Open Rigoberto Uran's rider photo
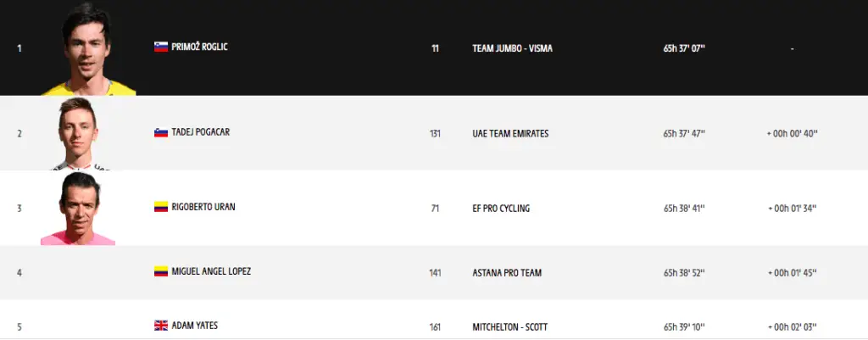Image resolution: width=868 pixels, height=340 pixels. (x=79, y=209)
